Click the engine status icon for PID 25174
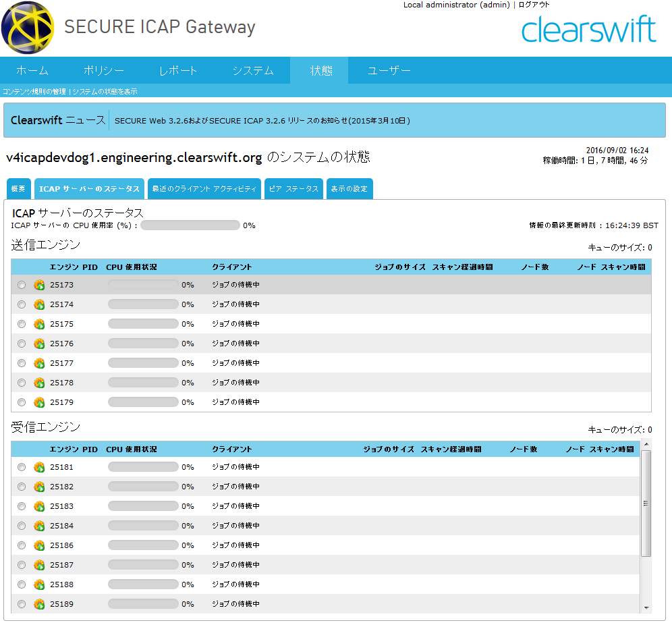672x627 pixels. [39, 304]
